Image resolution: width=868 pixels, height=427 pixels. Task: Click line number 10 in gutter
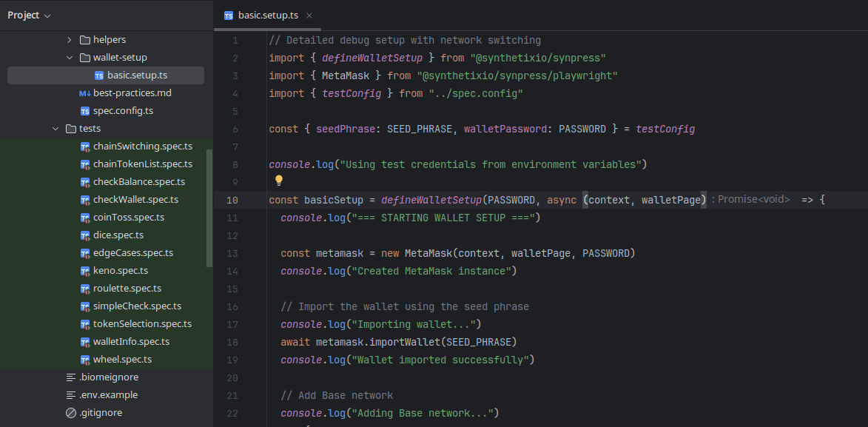232,200
